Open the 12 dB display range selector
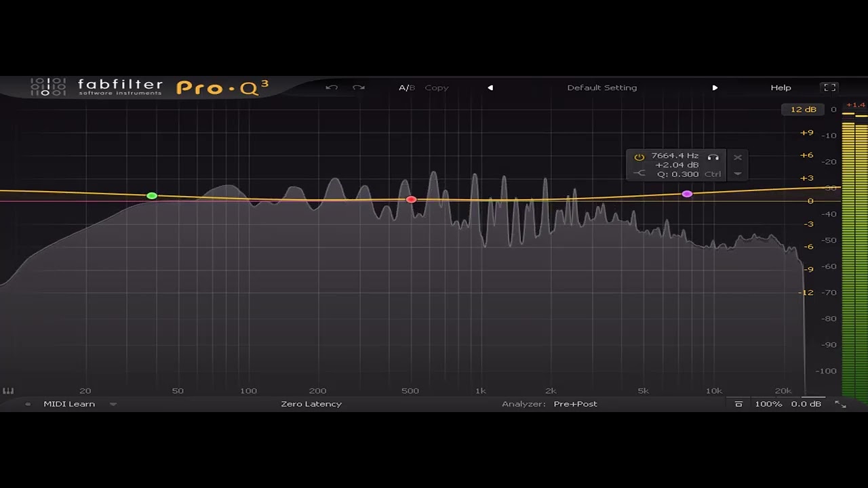The width and height of the screenshot is (868, 488). (804, 109)
